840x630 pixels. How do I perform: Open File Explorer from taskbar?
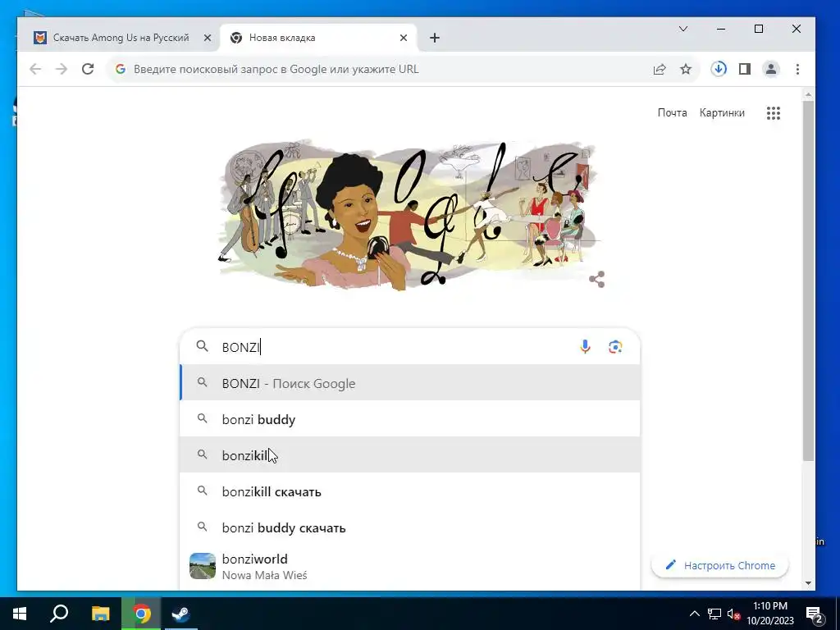pyautogui.click(x=100, y=614)
